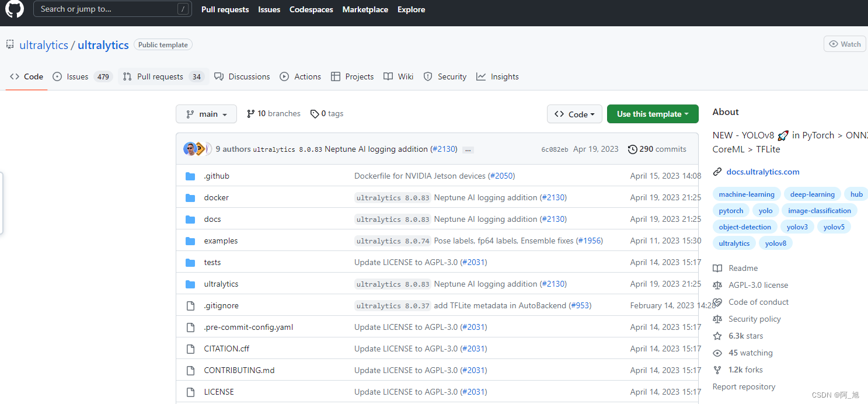Image resolution: width=868 pixels, height=404 pixels.
Task: Click the Security policy scale icon
Action: point(717,319)
